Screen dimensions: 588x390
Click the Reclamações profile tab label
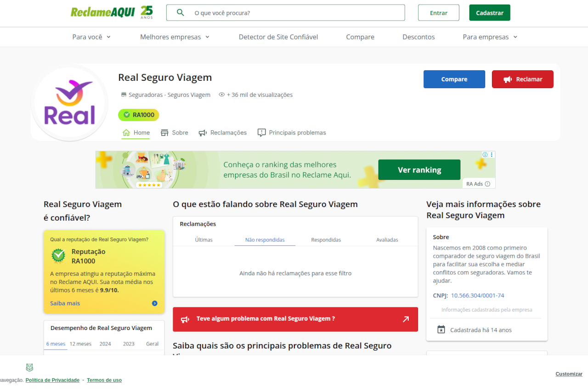228,133
